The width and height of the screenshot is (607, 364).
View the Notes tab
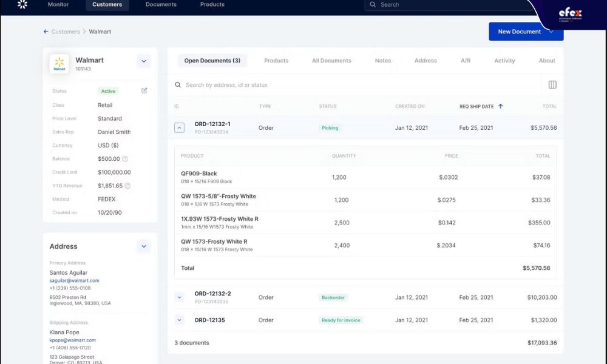pyautogui.click(x=383, y=61)
